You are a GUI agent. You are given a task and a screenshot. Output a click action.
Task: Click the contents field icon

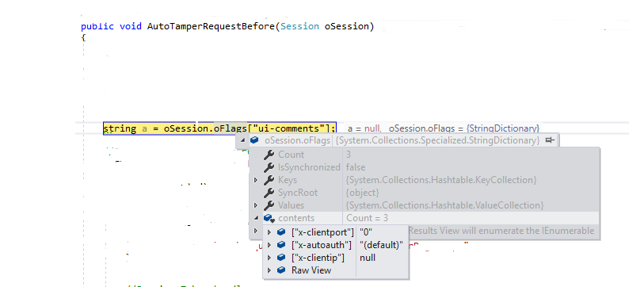coord(269,218)
